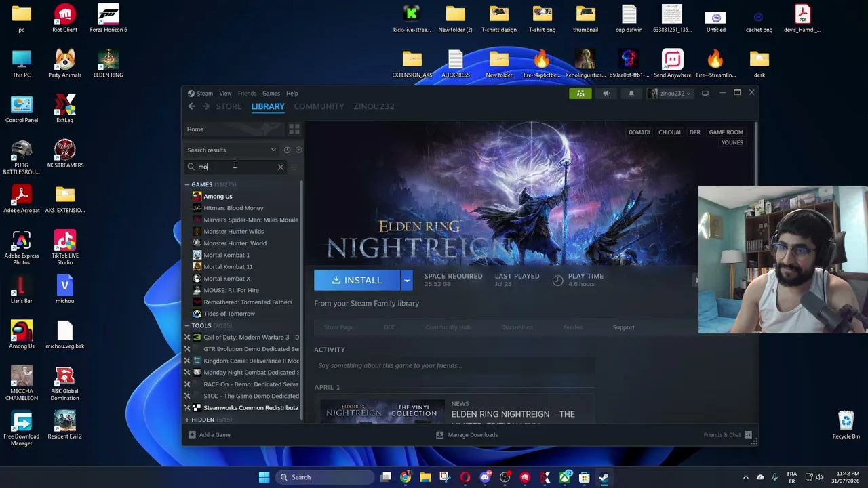Open the ZINOU232 profile tab
Viewport: 868px width, 488px height.
tap(374, 106)
